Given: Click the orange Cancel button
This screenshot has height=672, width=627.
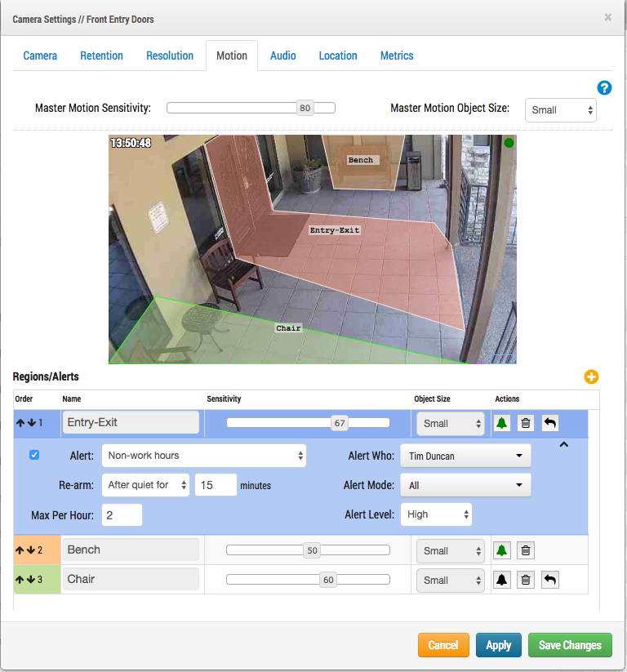Looking at the screenshot, I should pos(443,645).
